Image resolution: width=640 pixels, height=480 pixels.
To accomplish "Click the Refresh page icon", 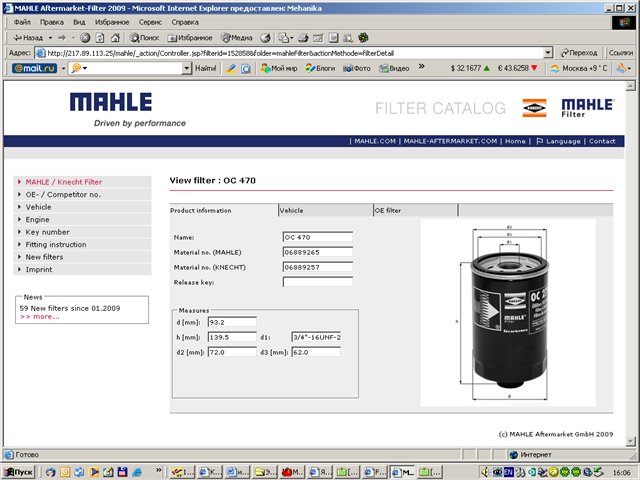I will tap(100, 38).
